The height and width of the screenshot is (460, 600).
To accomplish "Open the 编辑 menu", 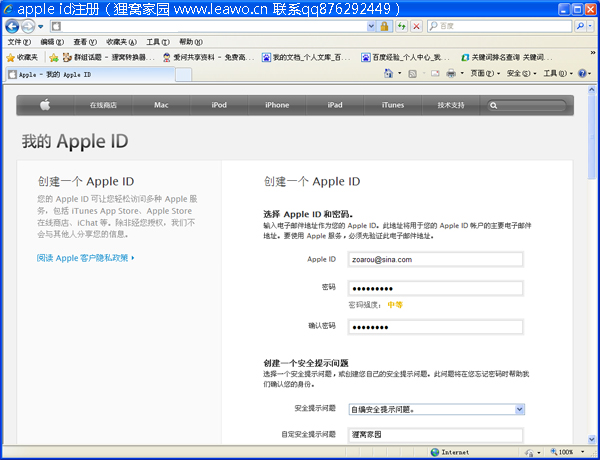I will 52,42.
